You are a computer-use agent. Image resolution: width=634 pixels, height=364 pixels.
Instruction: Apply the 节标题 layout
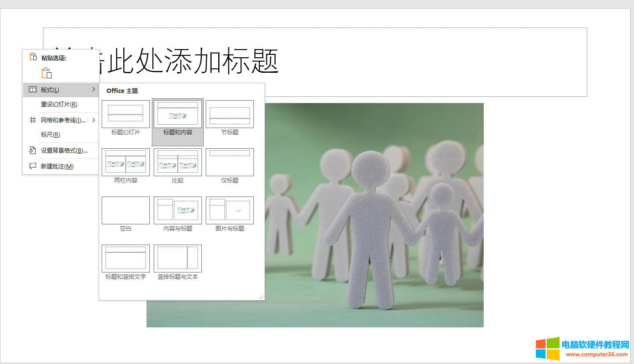[230, 114]
